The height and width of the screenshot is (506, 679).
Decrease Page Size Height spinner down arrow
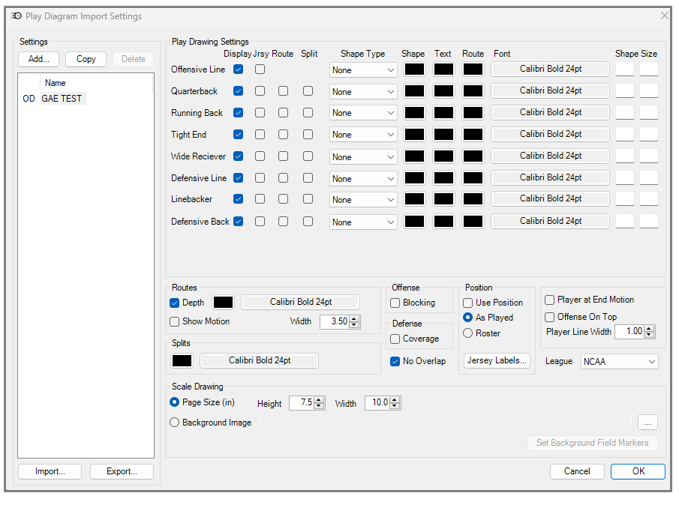(319, 406)
